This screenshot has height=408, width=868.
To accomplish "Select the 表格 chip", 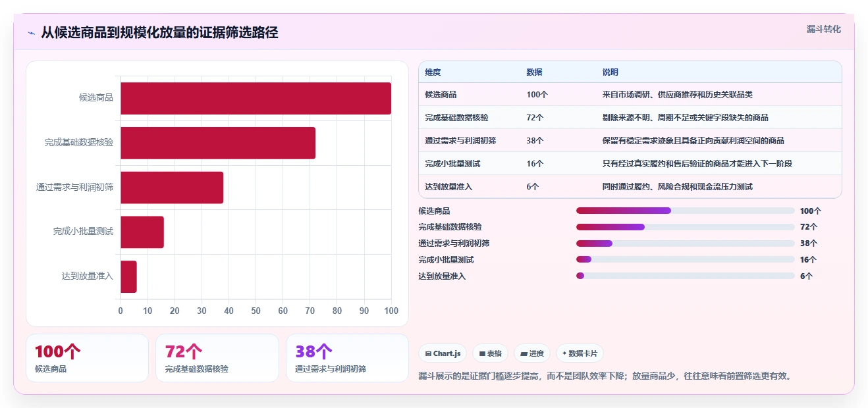I will point(490,353).
